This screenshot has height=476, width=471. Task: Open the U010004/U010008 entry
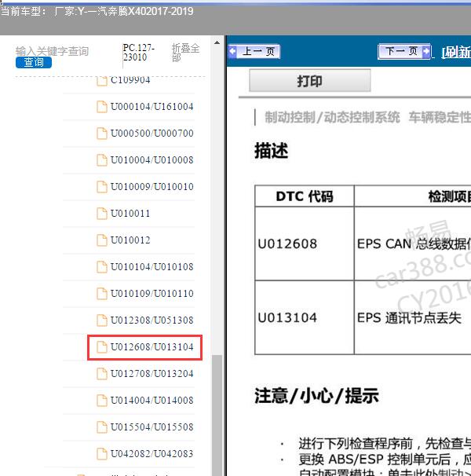coord(152,160)
